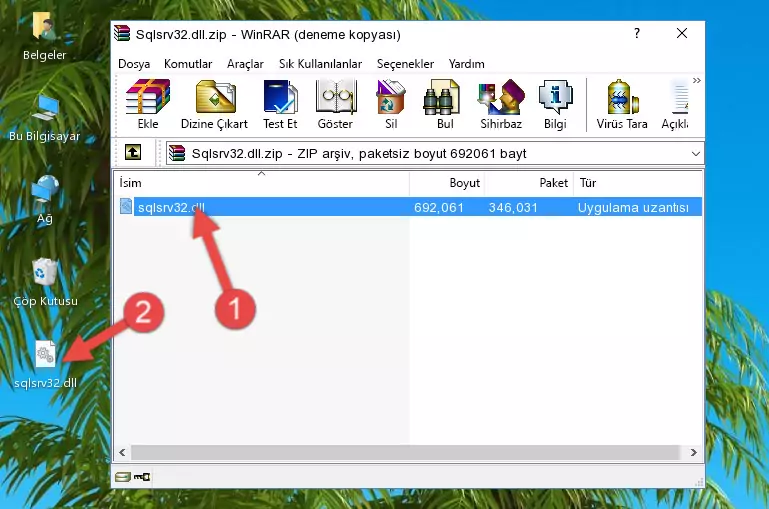This screenshot has width=769, height=509.
Task: Sort by Boyut column header
Action: [447, 182]
